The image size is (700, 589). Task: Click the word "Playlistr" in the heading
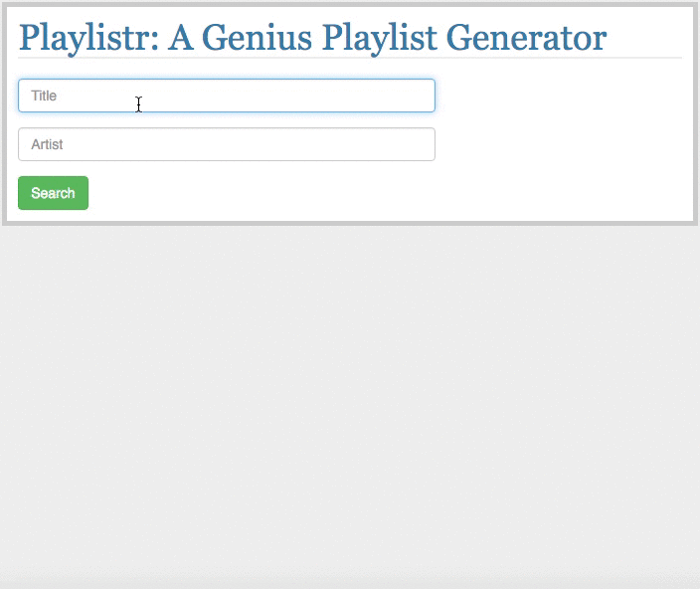pyautogui.click(x=87, y=38)
